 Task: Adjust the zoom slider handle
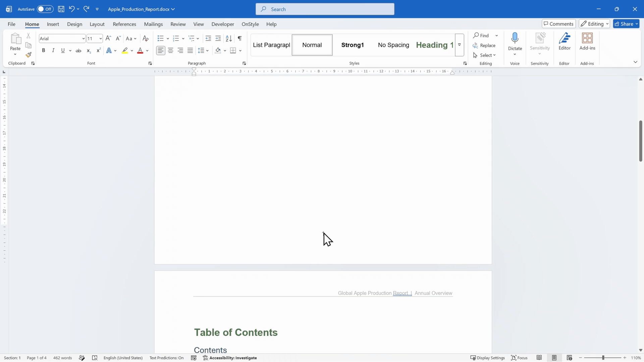pos(603,358)
